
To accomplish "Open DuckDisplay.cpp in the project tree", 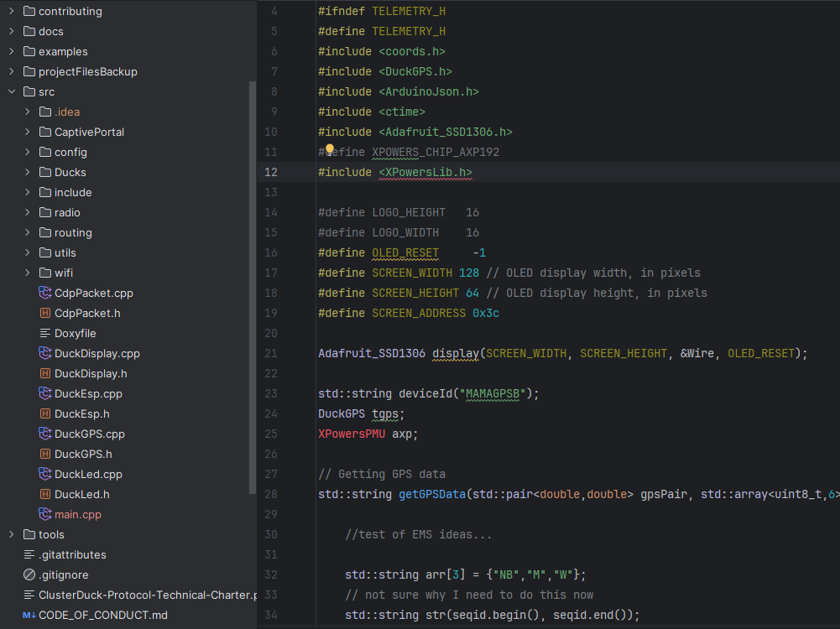I will (x=97, y=353).
